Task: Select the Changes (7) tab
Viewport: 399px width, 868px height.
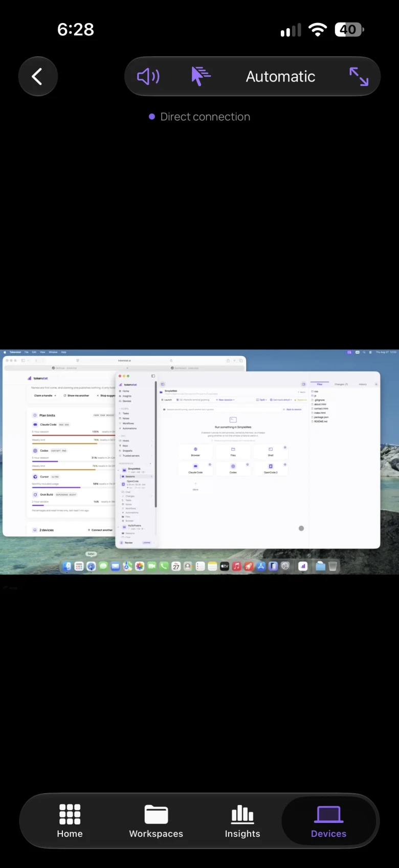Action: (341, 384)
